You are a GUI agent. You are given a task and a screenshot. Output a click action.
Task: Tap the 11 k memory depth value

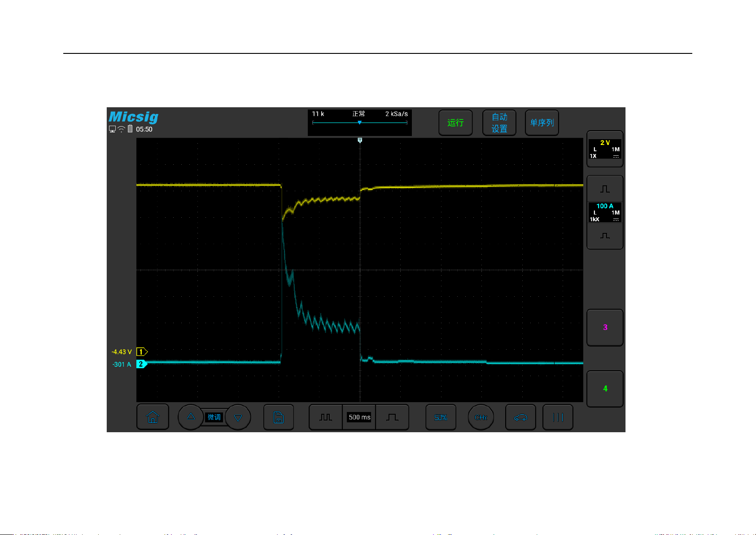pos(318,114)
